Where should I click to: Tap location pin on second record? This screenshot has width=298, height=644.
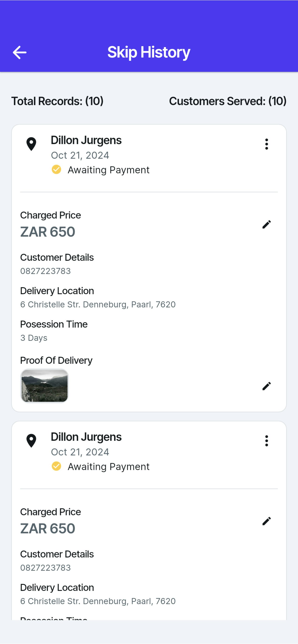(x=31, y=441)
